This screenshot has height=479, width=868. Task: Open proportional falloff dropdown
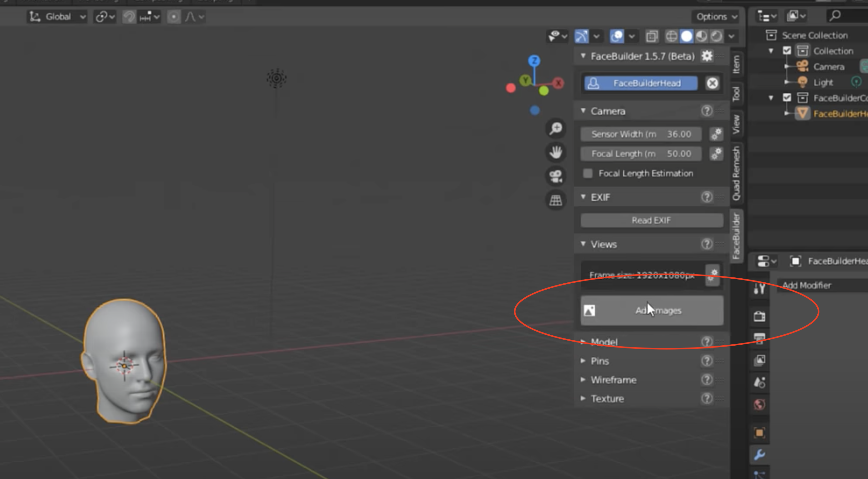[x=194, y=17]
